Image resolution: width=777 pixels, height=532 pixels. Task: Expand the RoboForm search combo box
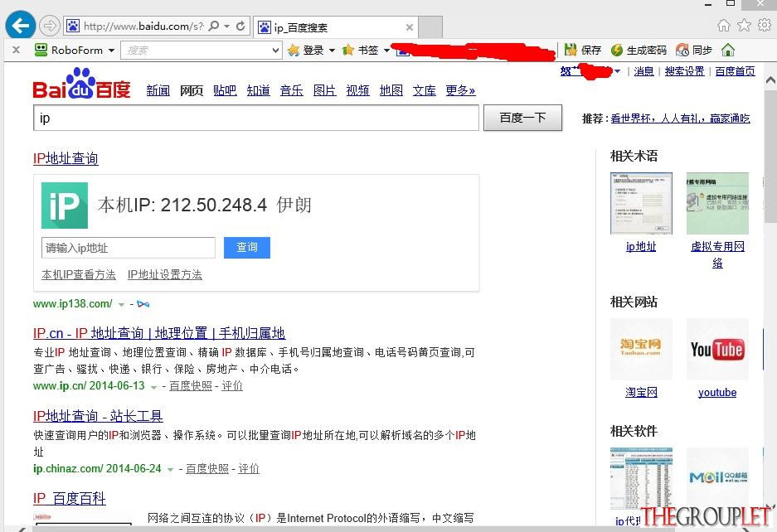tap(275, 51)
